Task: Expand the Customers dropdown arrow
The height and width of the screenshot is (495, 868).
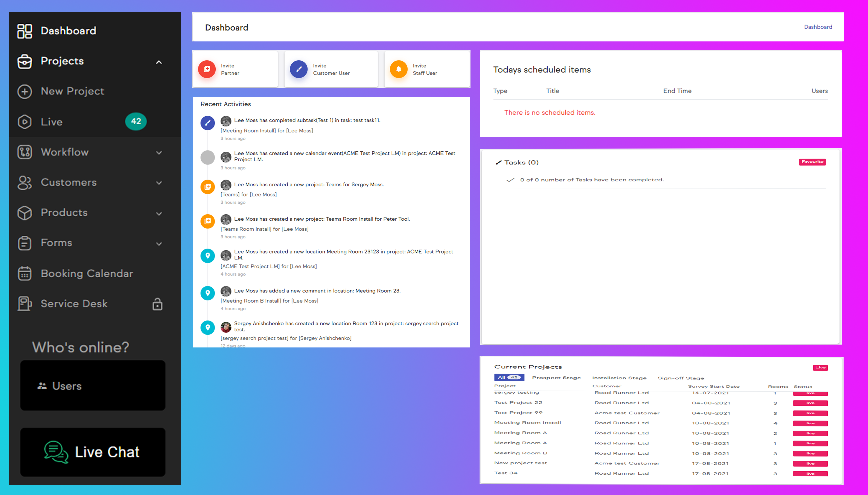Action: [x=159, y=183]
